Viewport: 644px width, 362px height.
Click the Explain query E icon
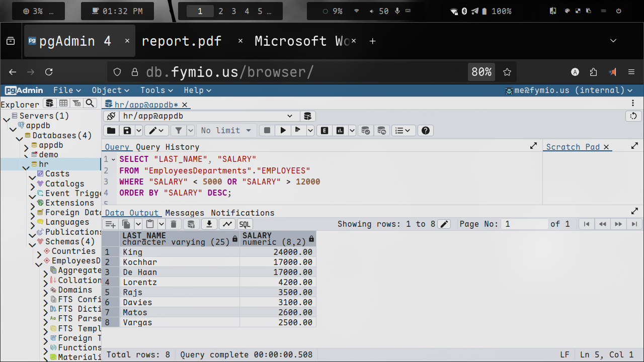(x=325, y=131)
